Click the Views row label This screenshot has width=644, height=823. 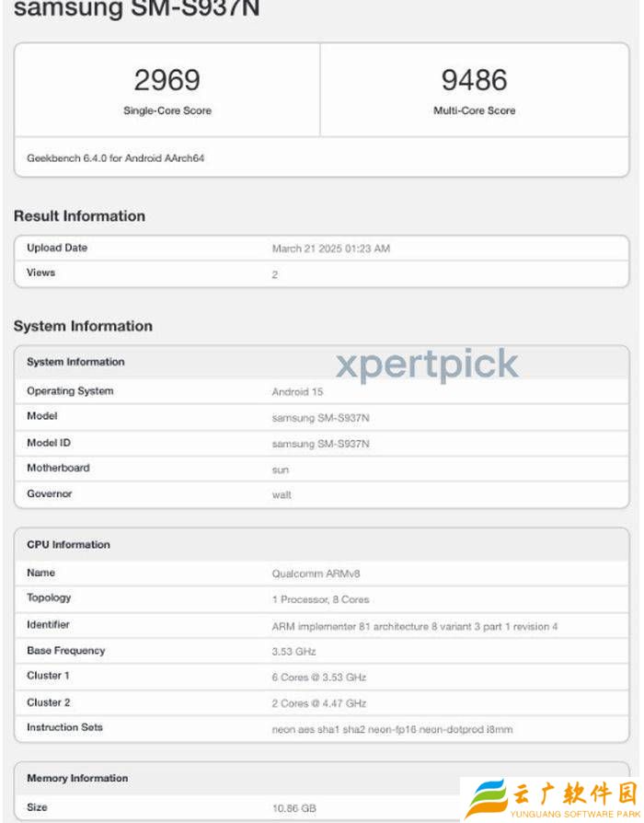tap(41, 272)
